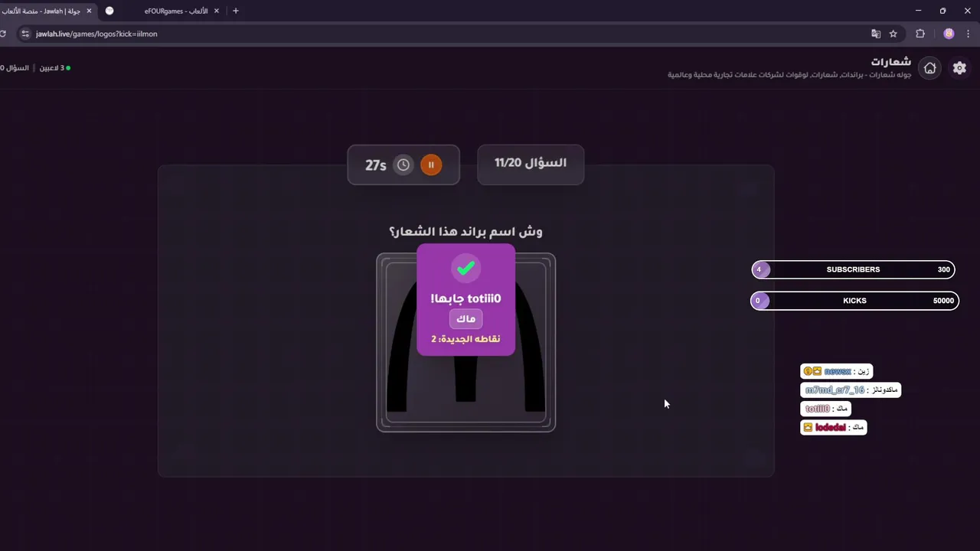
Task: Click the subscribers goal value 300
Action: pyautogui.click(x=944, y=269)
